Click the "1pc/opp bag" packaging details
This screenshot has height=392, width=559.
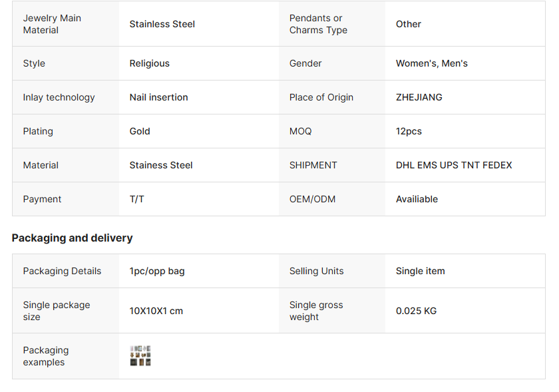(x=157, y=271)
